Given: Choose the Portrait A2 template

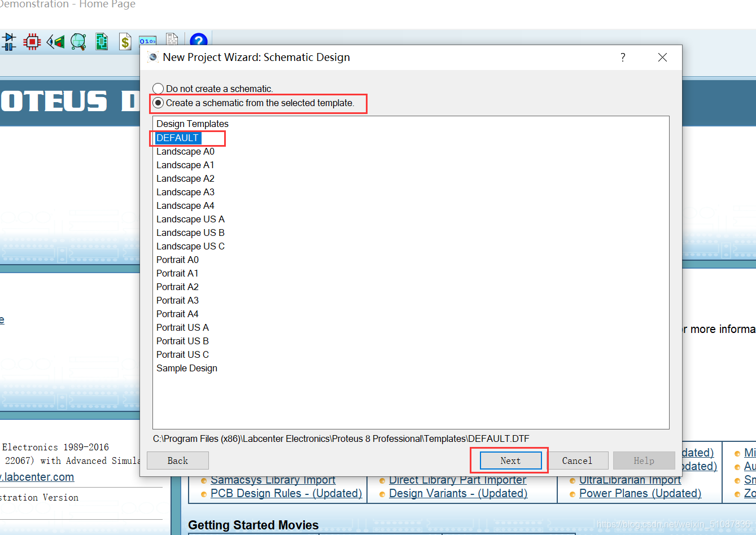Looking at the screenshot, I should pos(177,287).
